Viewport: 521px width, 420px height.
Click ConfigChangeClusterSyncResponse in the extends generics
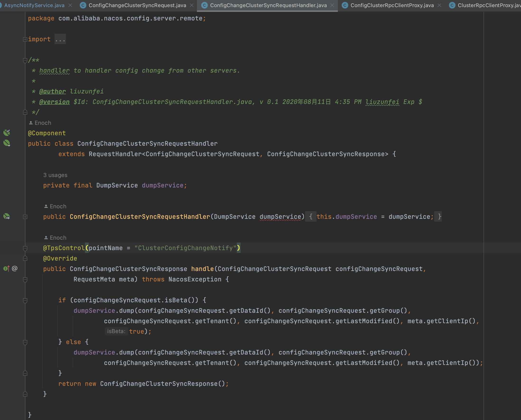[326, 154]
